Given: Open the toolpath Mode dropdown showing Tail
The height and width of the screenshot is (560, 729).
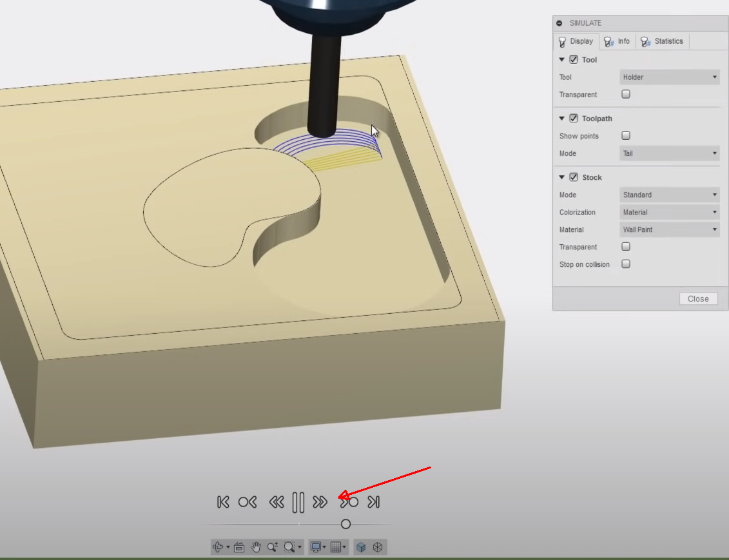Looking at the screenshot, I should [668, 153].
